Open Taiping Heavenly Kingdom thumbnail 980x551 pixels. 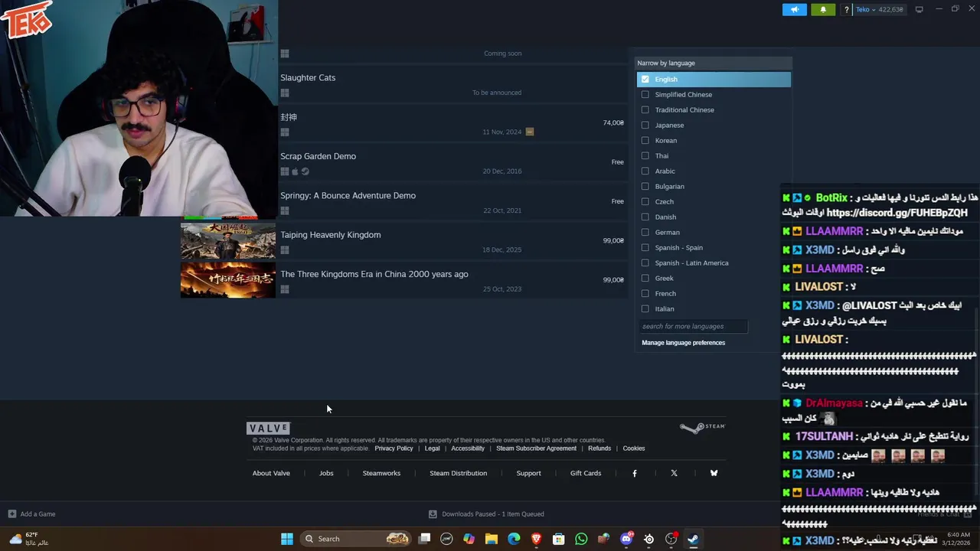coord(228,241)
